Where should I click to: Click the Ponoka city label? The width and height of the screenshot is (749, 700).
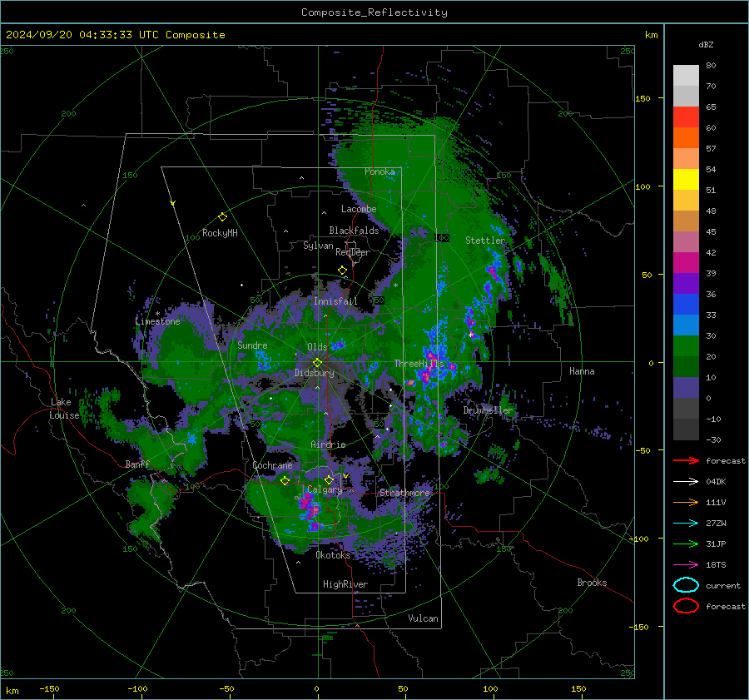(x=379, y=171)
